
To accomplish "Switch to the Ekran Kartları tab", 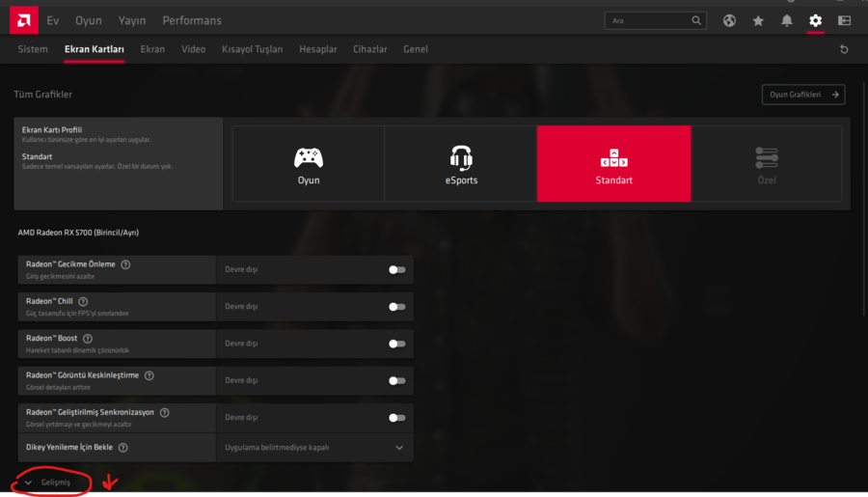I will [x=95, y=49].
